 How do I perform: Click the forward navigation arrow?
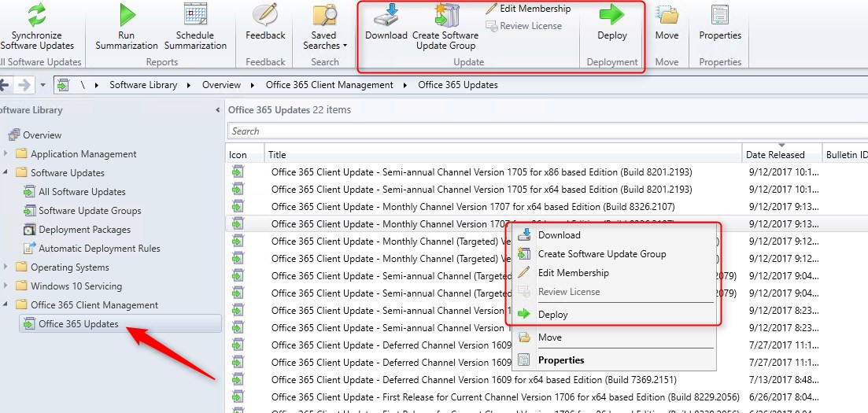[24, 85]
